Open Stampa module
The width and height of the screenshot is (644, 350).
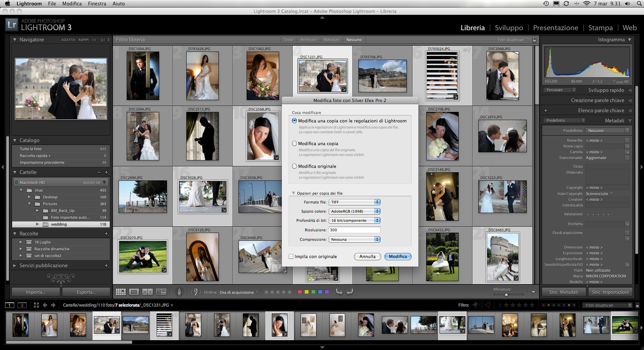pyautogui.click(x=600, y=28)
